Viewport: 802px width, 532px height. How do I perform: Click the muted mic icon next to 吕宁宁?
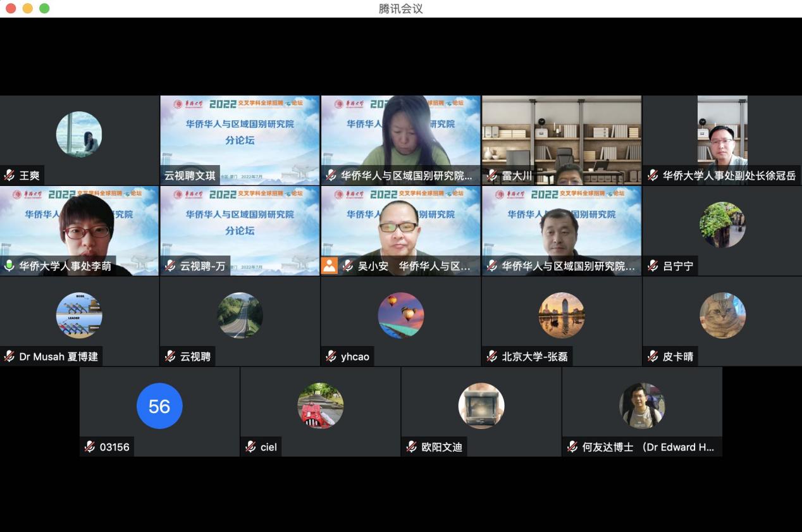pos(653,266)
